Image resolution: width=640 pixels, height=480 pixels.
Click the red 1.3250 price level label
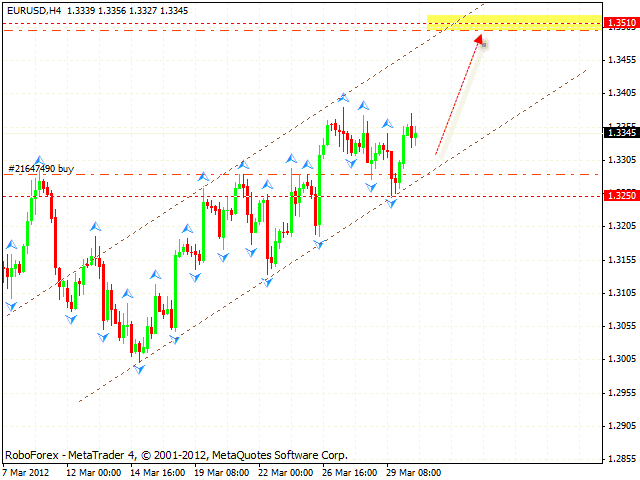pyautogui.click(x=620, y=196)
